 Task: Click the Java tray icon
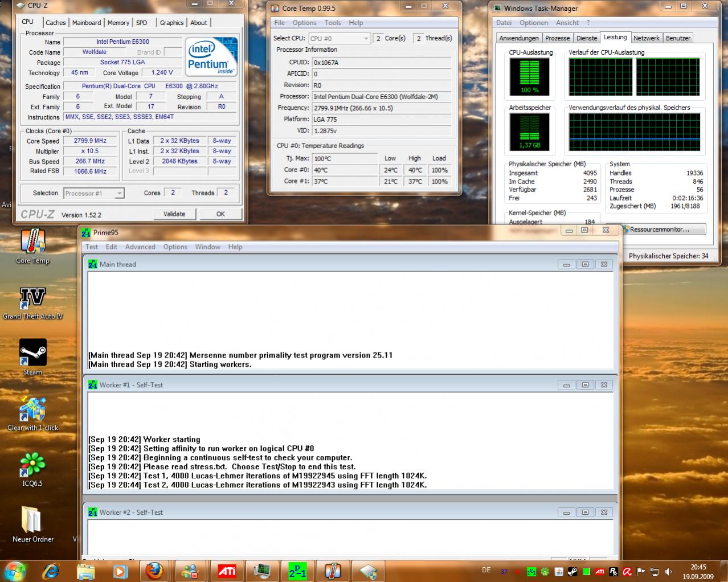pos(559,572)
